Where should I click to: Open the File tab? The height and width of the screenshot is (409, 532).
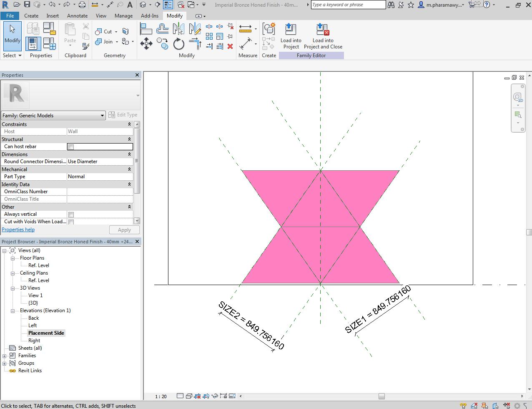coord(10,15)
